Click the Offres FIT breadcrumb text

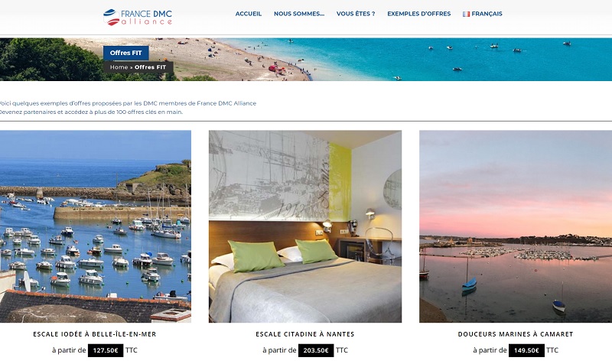pyautogui.click(x=150, y=67)
